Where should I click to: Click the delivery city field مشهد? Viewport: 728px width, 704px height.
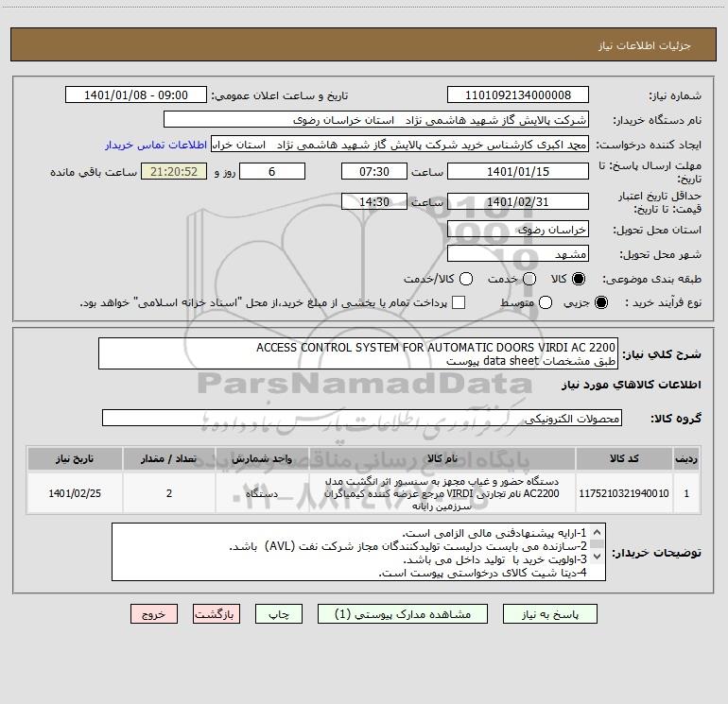(518, 253)
